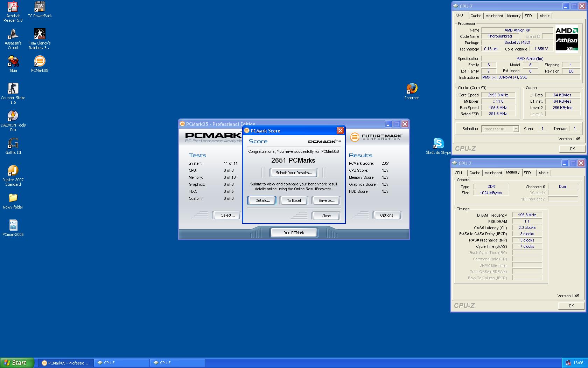Image resolution: width=588 pixels, height=368 pixels.
Task: Switch to CPU tab in bottom CPU-Z window
Action: click(x=458, y=173)
